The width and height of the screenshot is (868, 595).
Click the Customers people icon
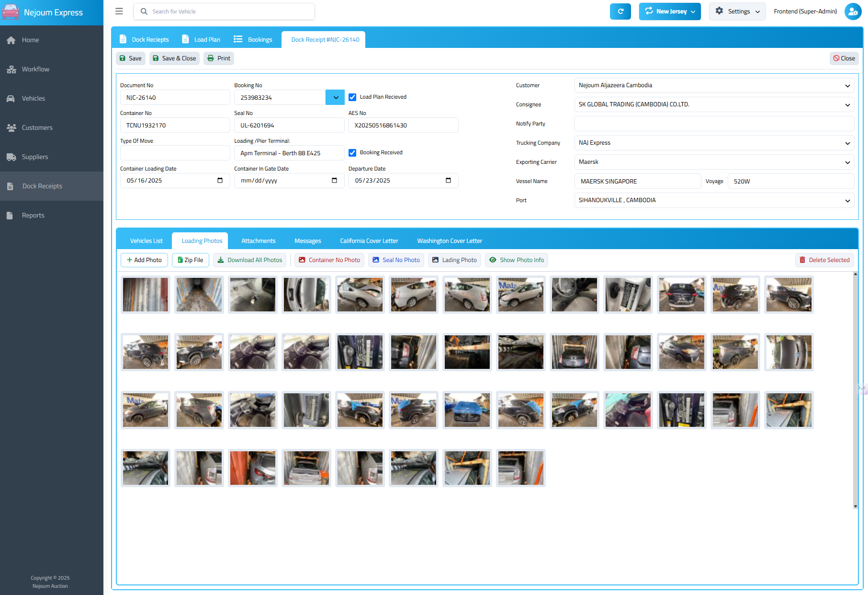pyautogui.click(x=11, y=128)
